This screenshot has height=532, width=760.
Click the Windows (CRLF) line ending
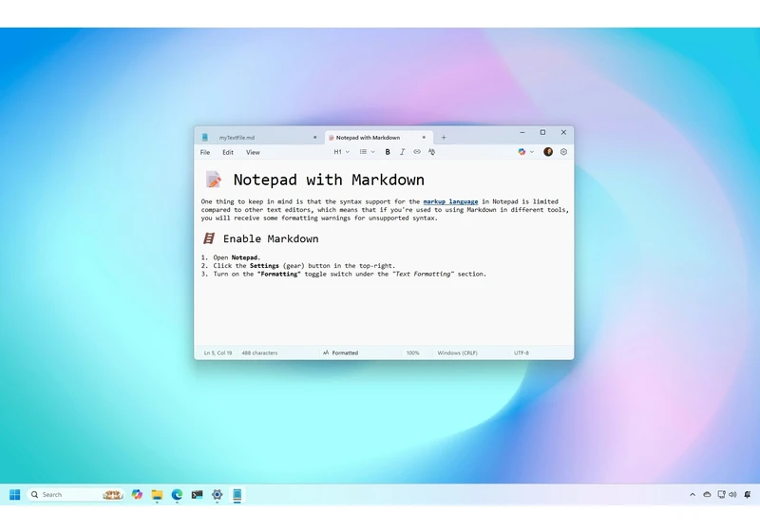click(457, 352)
